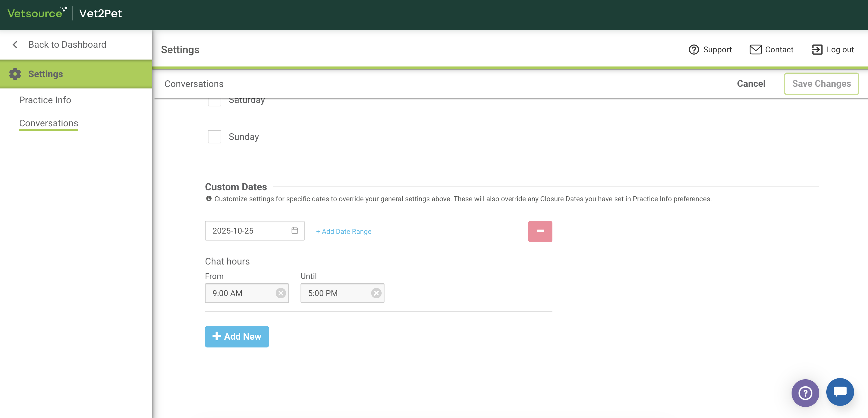Open Support via question mark icon
Screen dimensions: 868x418
693,49
